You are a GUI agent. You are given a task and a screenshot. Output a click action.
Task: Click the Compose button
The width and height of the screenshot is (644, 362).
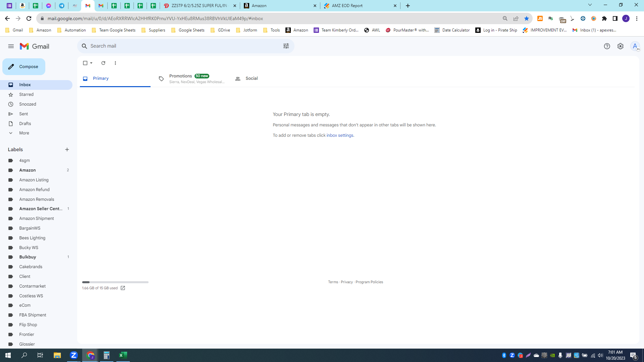tap(24, 67)
